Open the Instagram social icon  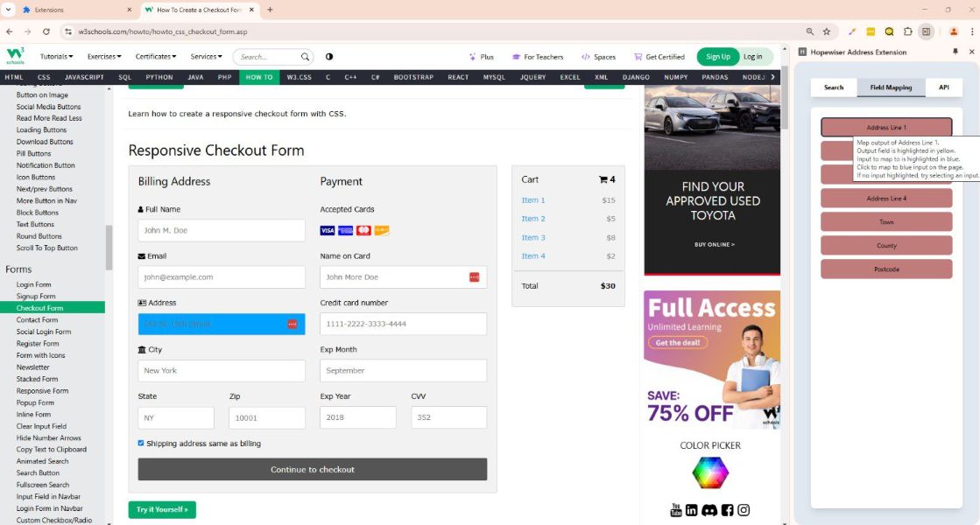click(744, 510)
